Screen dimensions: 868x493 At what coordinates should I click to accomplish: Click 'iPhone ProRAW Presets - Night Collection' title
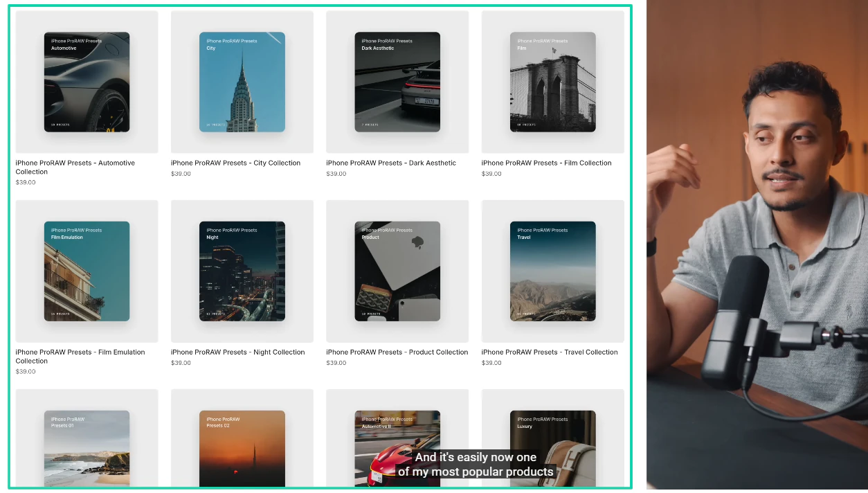238,352
